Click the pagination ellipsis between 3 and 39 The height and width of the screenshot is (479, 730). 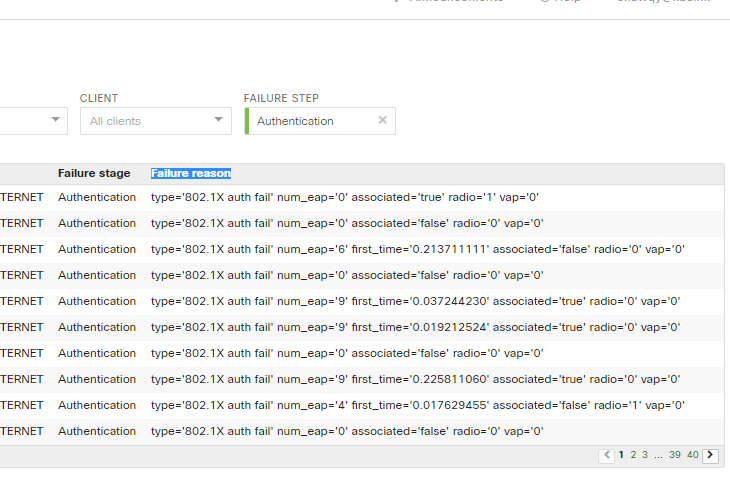point(658,456)
